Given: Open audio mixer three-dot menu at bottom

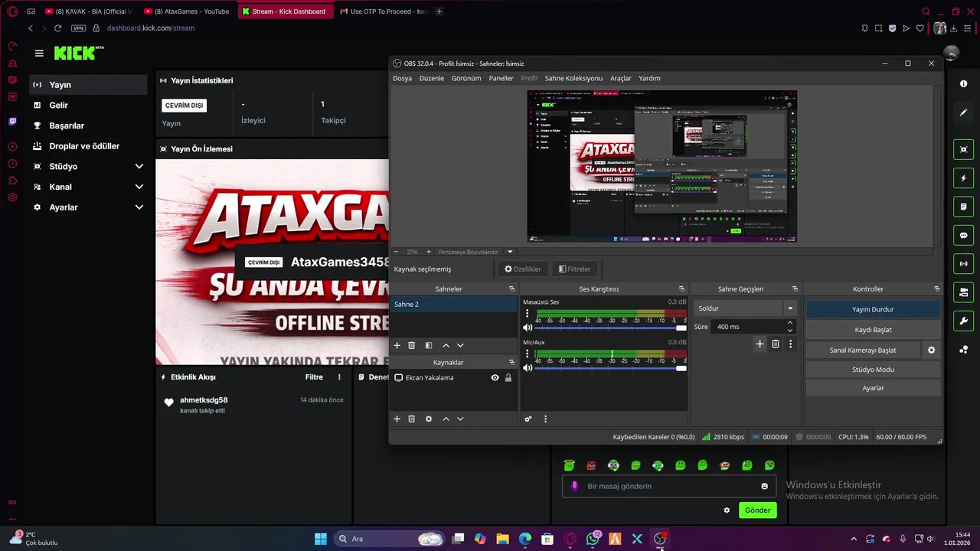Looking at the screenshot, I should [x=545, y=419].
